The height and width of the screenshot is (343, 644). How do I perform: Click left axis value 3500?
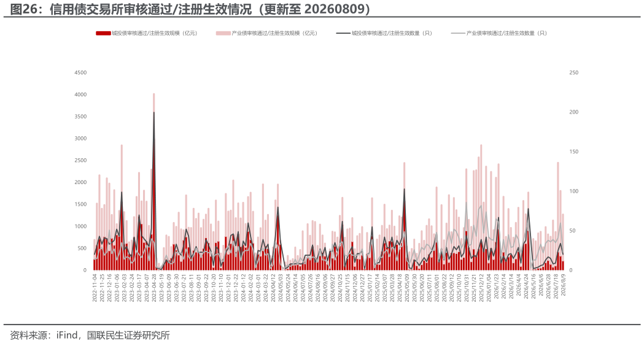coord(80,117)
